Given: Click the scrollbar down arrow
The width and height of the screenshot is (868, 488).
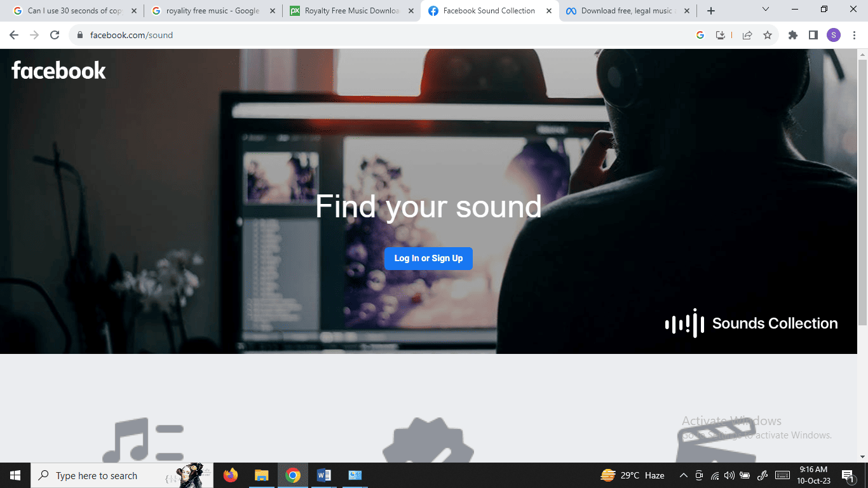Looking at the screenshot, I should pos(862,456).
